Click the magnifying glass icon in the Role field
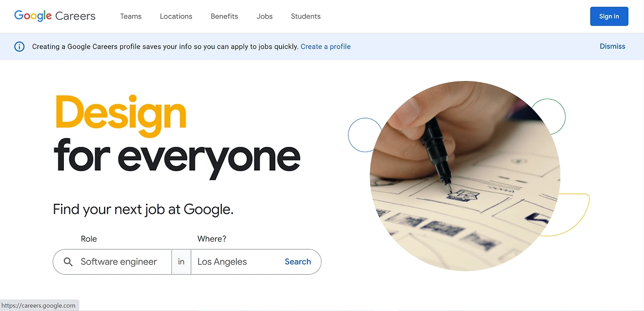The width and height of the screenshot is (644, 311). click(x=68, y=262)
